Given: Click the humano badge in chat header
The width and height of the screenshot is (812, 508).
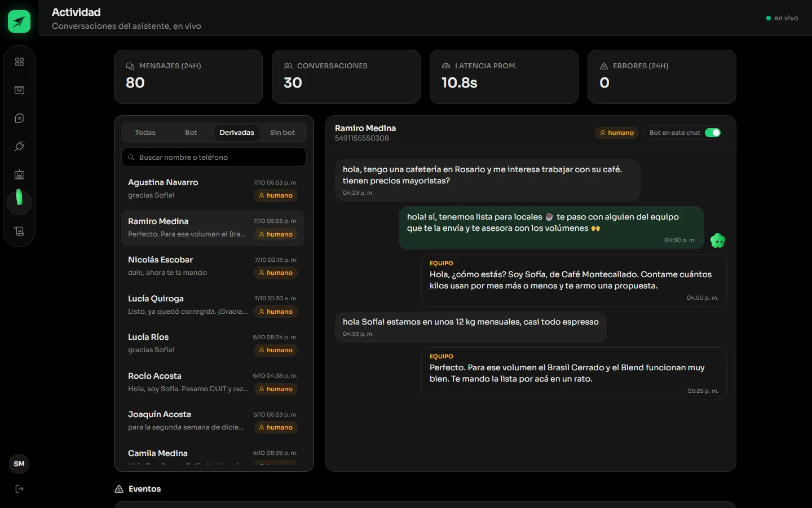Looking at the screenshot, I should 617,133.
